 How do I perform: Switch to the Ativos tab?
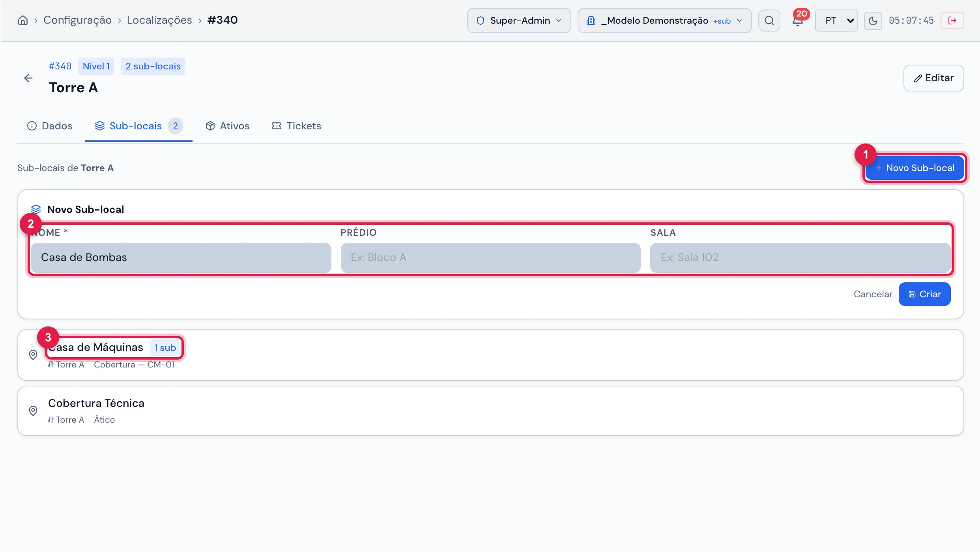coord(227,126)
